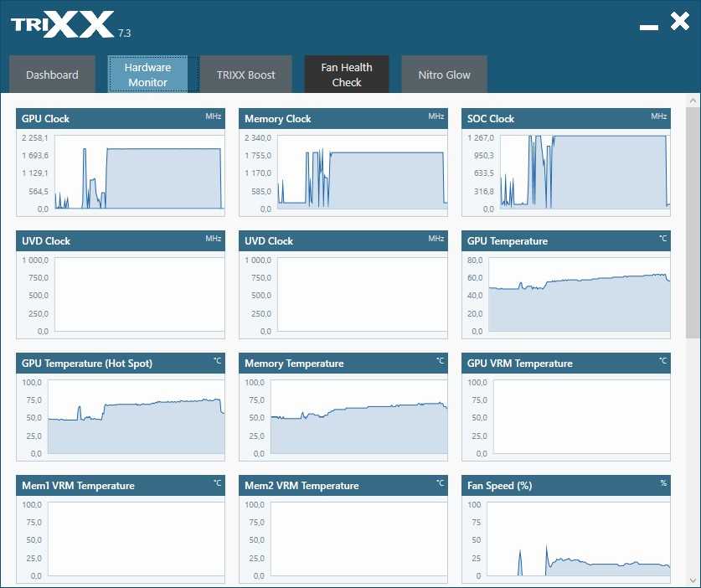This screenshot has height=588, width=701.
Task: Click the empty GPU VRM Temperature panel
Action: (580, 417)
